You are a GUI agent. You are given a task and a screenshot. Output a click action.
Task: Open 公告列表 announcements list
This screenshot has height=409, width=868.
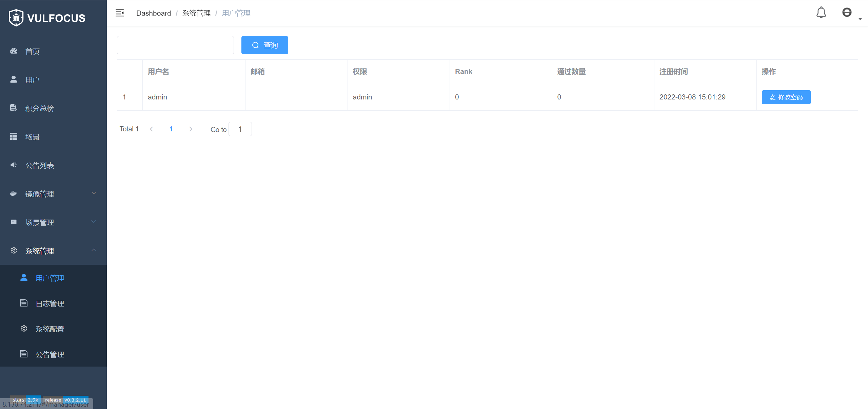coord(39,166)
